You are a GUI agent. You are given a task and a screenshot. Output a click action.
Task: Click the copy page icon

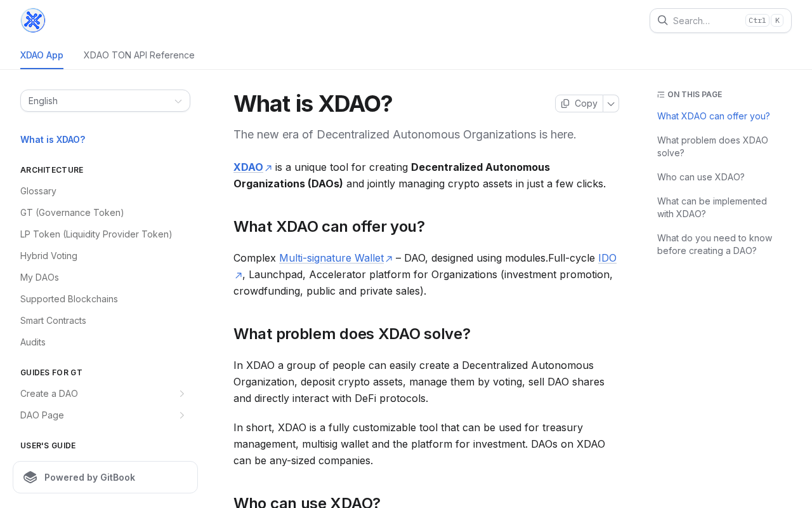coord(565,104)
